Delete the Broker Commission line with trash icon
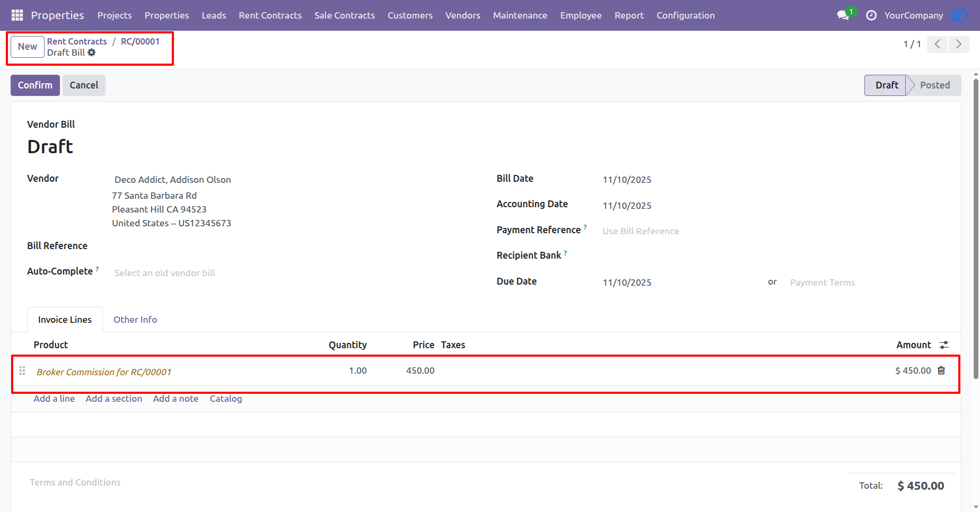980x512 pixels. pos(941,370)
